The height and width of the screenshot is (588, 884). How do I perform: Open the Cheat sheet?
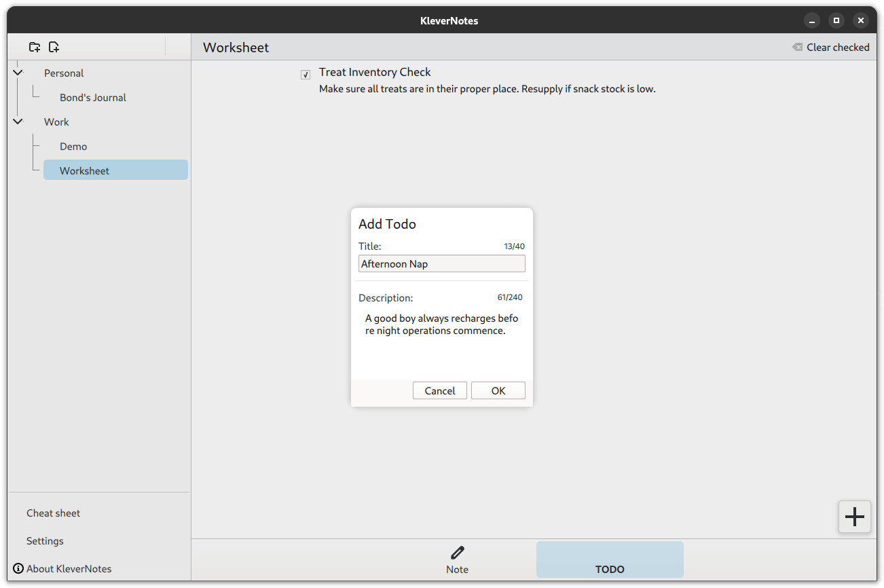point(53,513)
